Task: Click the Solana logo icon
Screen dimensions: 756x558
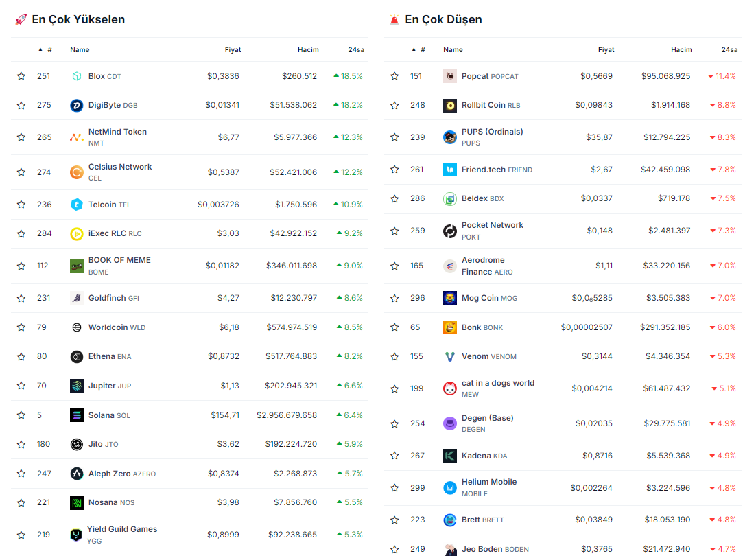Action: pos(76,415)
